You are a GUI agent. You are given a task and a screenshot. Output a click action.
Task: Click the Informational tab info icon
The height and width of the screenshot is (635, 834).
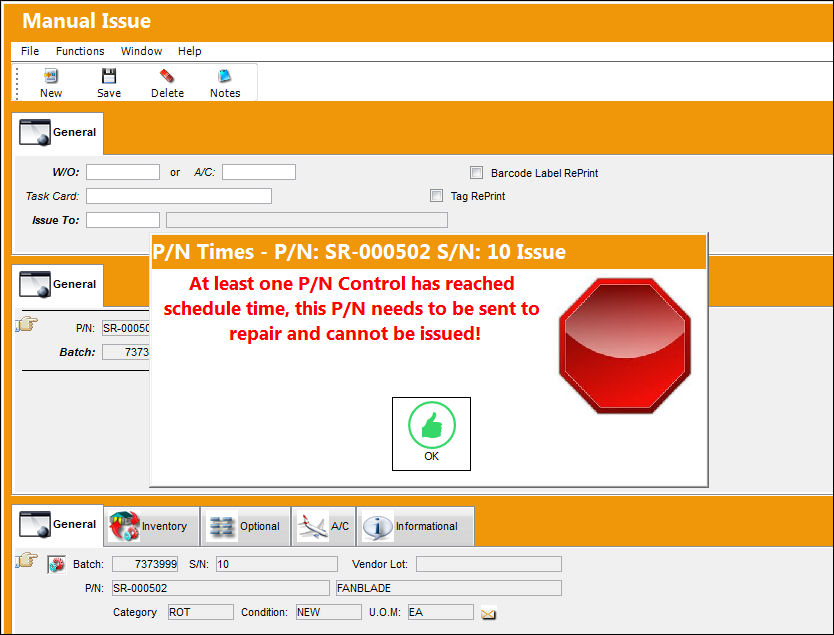click(377, 527)
